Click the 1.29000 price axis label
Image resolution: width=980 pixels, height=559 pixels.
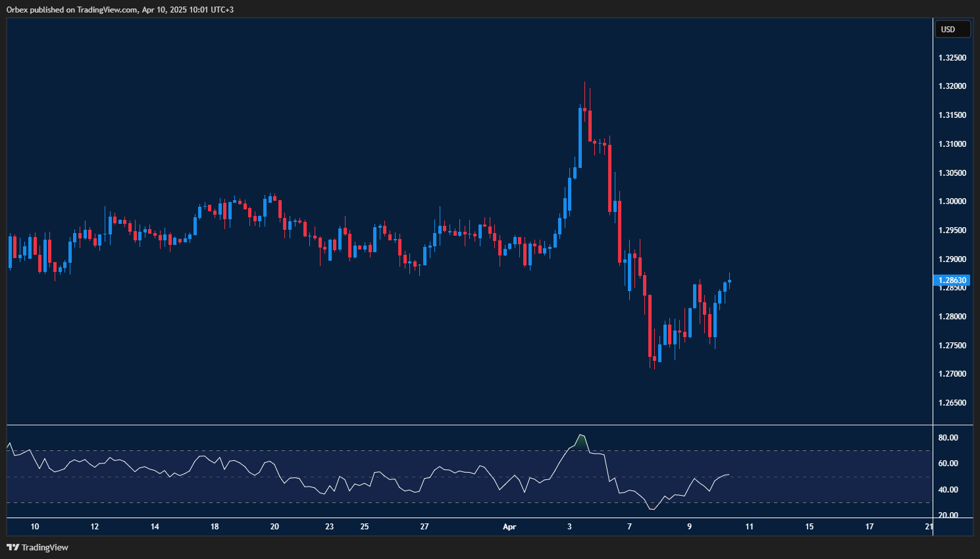click(x=952, y=259)
